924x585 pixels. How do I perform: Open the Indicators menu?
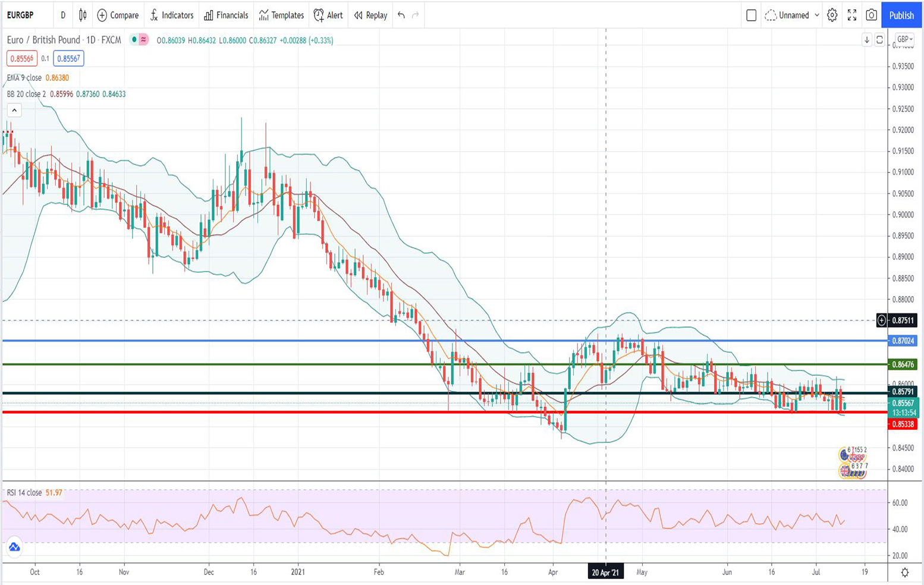pyautogui.click(x=172, y=15)
